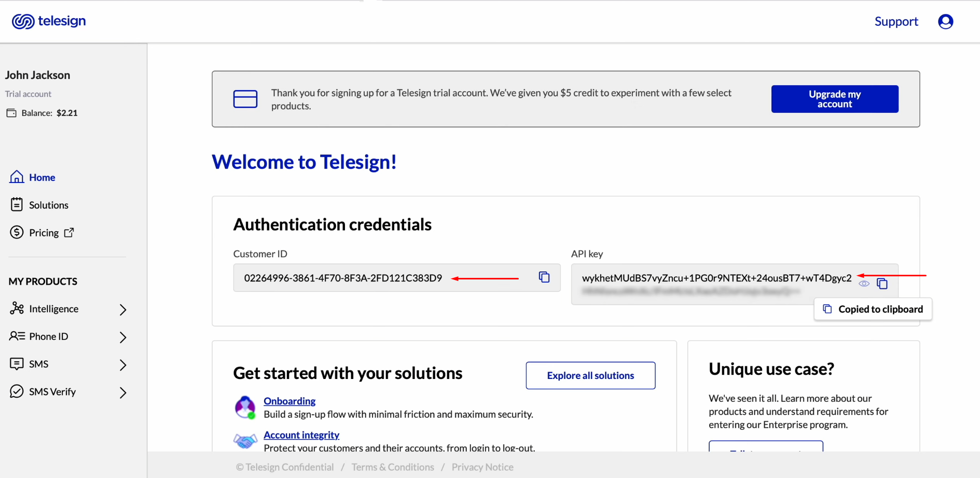This screenshot has width=980, height=478.
Task: Toggle API key visibility eye icon
Action: 864,284
